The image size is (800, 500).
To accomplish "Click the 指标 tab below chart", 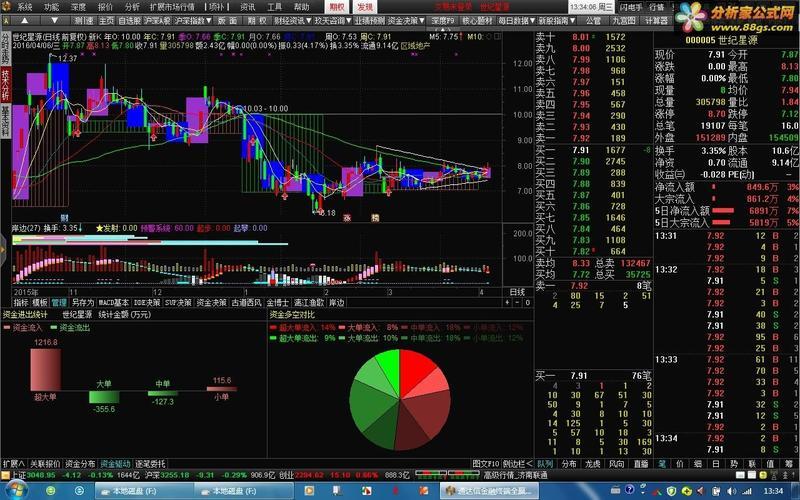I will 21,303.
